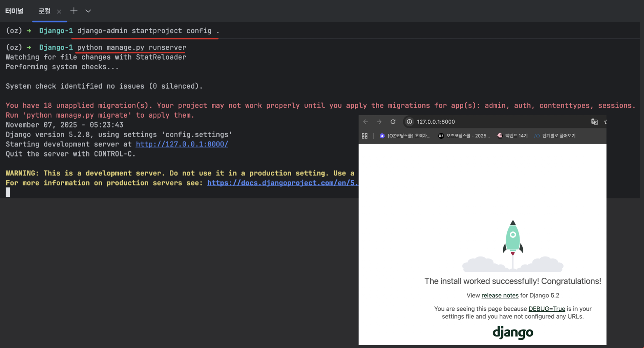Viewport: 644px width, 348px height.
Task: Open the 오즈코딩스쿨 - 2025 bookmark
Action: click(464, 136)
